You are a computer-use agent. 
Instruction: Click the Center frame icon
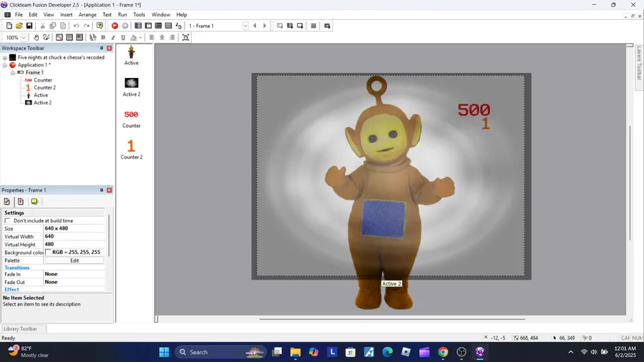coord(185,37)
